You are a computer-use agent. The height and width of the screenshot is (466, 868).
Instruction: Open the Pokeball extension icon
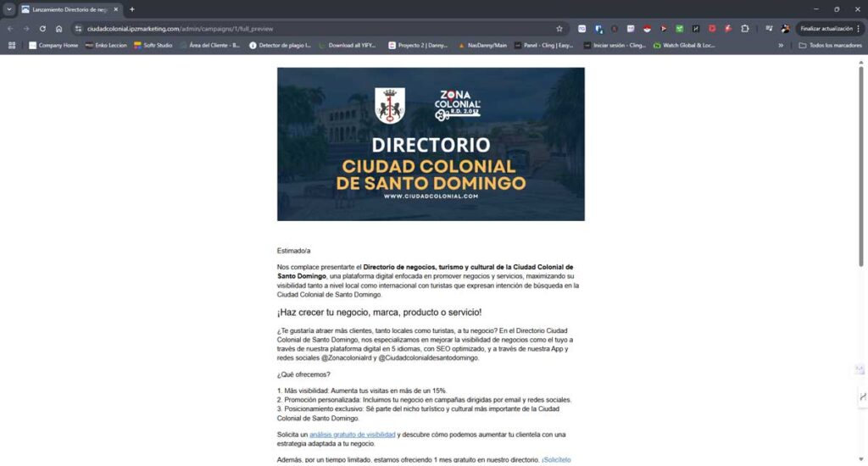click(x=647, y=29)
